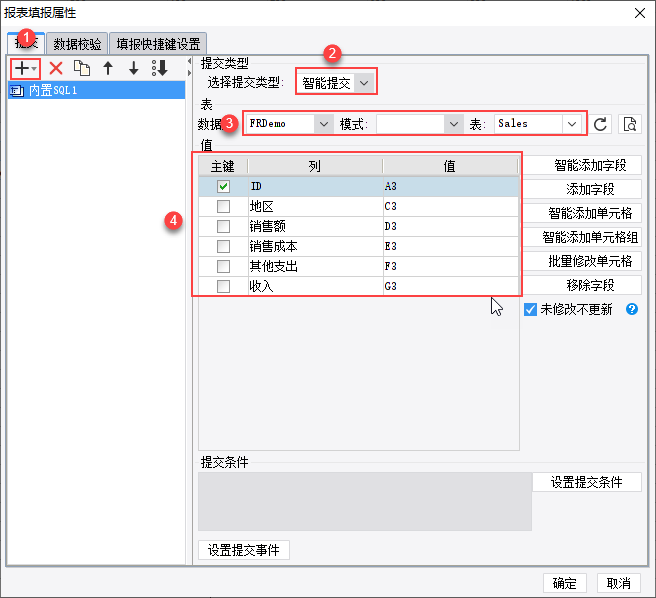Select the C3 value cell
Screen dimensions: 656x598
tap(451, 206)
